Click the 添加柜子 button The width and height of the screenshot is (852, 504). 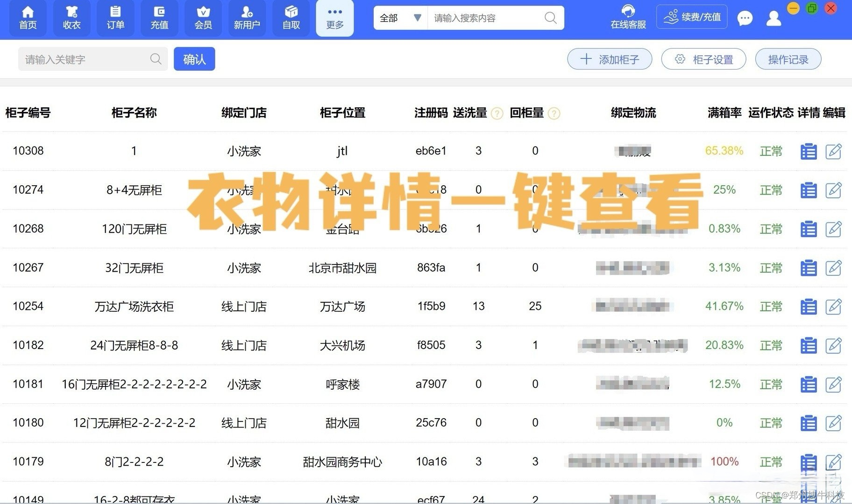tap(610, 59)
